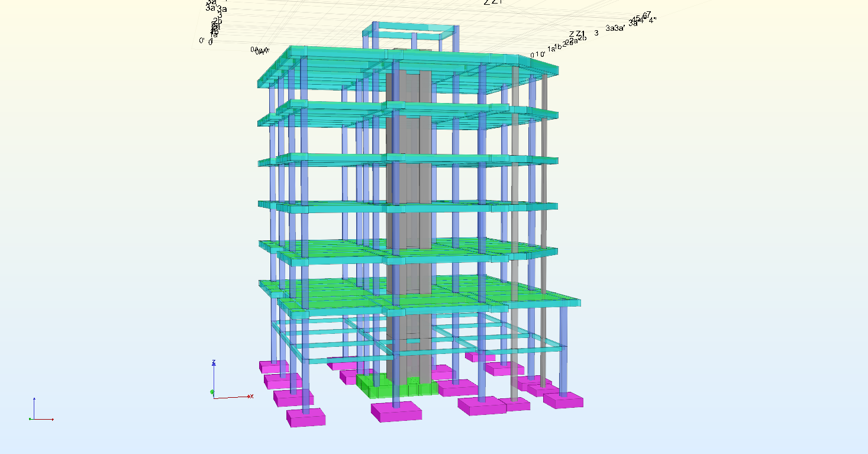
Task: Click the red X axis label of origin triad
Action: coord(251,396)
